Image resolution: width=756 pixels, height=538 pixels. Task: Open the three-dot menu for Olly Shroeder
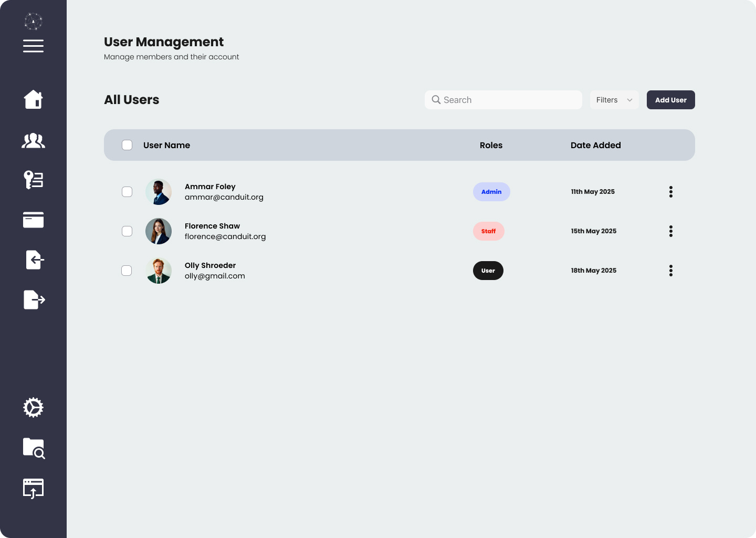(671, 271)
